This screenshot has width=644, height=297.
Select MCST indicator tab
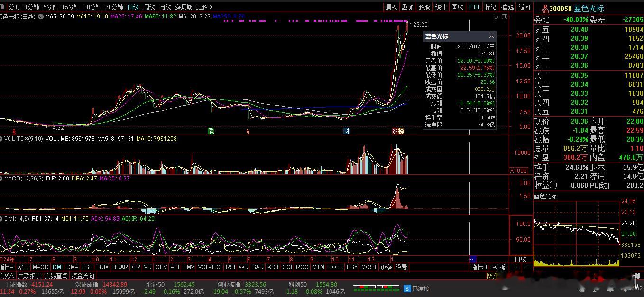[369, 267]
